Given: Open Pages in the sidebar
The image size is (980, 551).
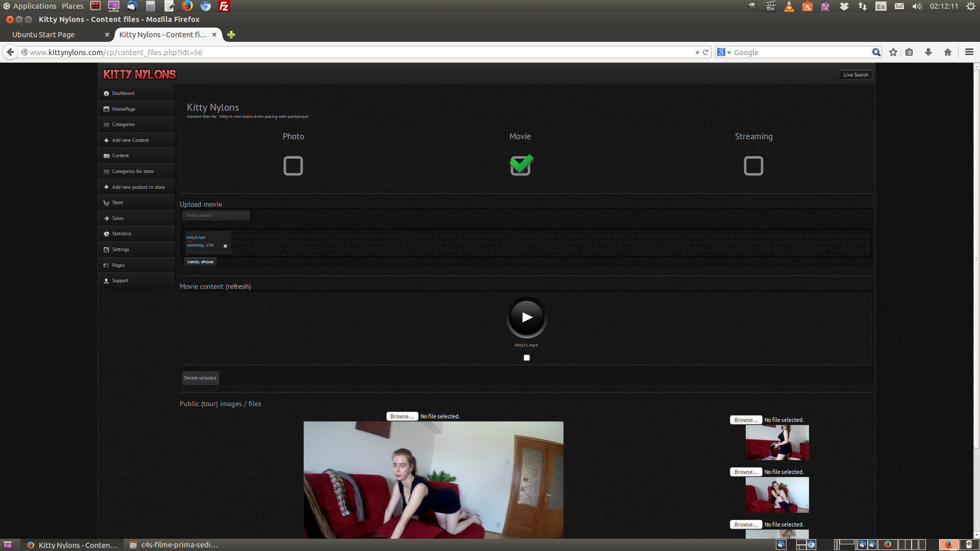Looking at the screenshot, I should point(136,265).
